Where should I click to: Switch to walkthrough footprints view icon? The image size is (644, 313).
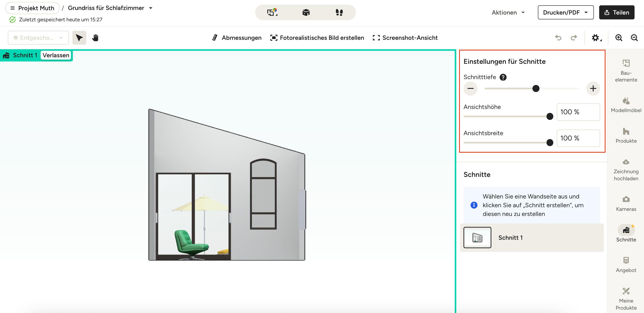[339, 12]
